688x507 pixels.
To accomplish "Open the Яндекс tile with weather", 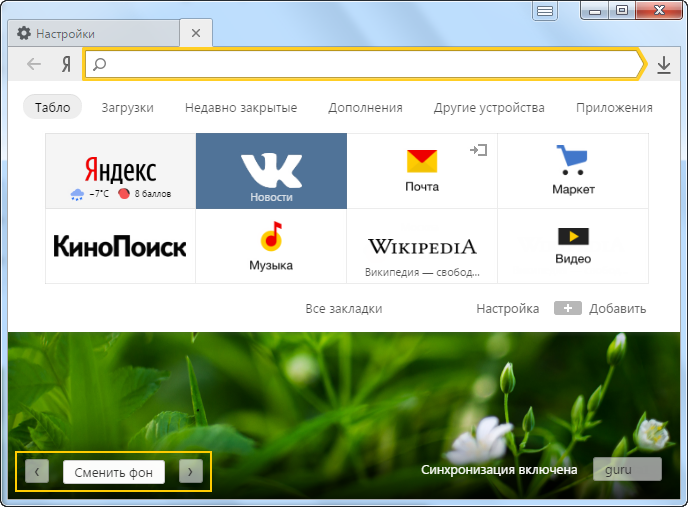I will tap(121, 171).
